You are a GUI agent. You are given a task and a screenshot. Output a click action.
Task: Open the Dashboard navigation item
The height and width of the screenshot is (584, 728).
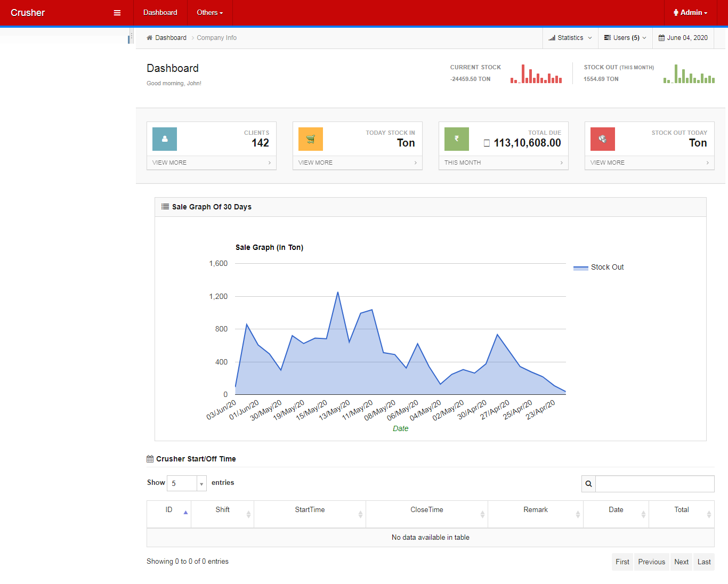(x=160, y=12)
